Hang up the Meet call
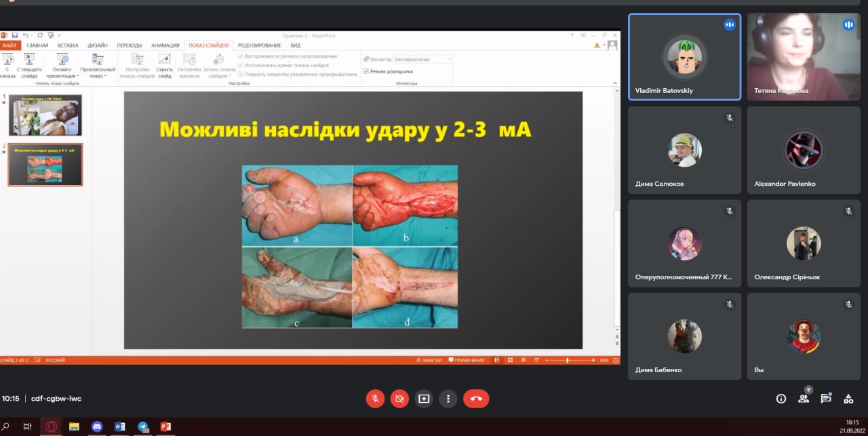868x436 pixels. tap(476, 399)
